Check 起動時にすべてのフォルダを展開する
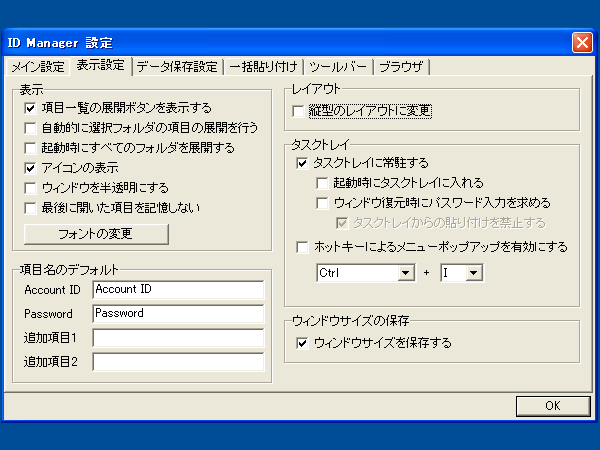 (x=30, y=148)
